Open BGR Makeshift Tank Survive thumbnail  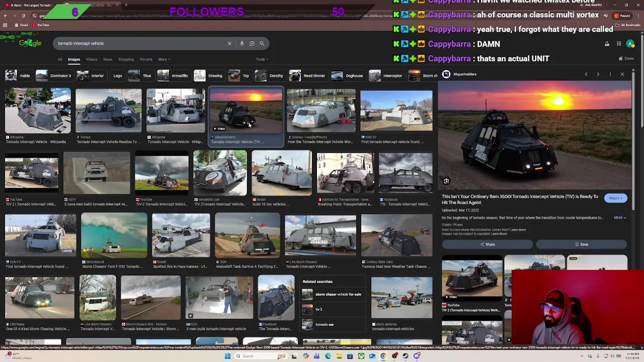pos(247,236)
